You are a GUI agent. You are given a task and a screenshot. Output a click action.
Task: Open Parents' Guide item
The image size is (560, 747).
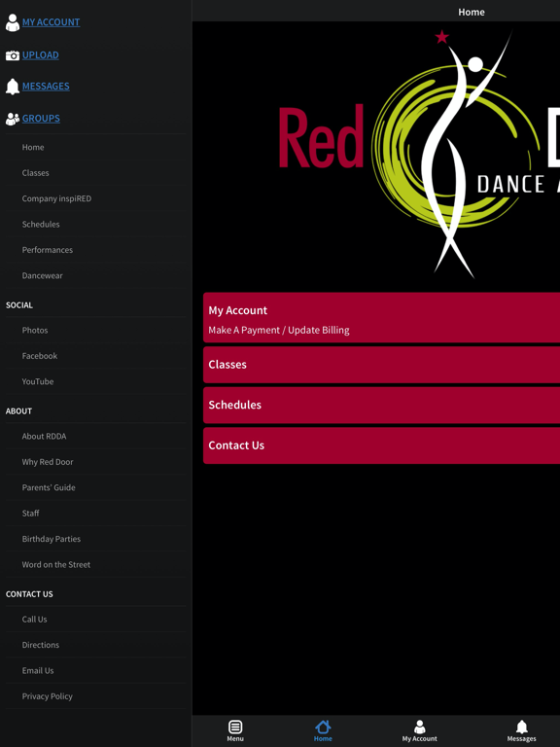point(95,488)
